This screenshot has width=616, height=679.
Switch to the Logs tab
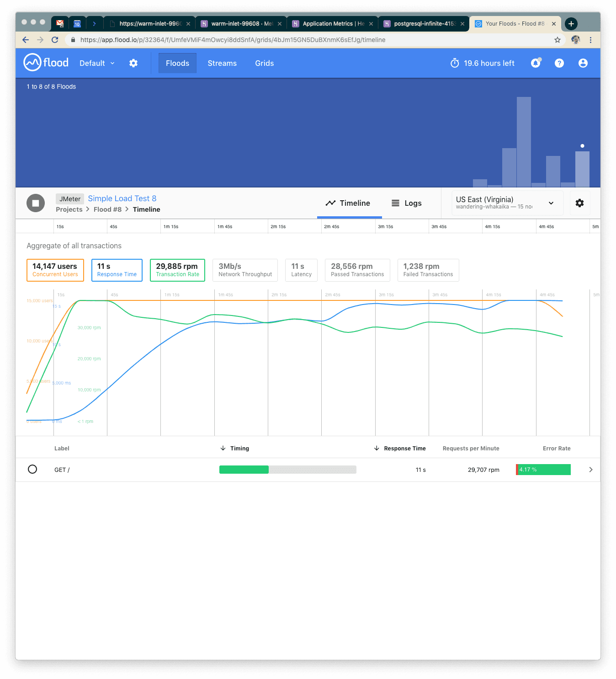[x=407, y=203]
